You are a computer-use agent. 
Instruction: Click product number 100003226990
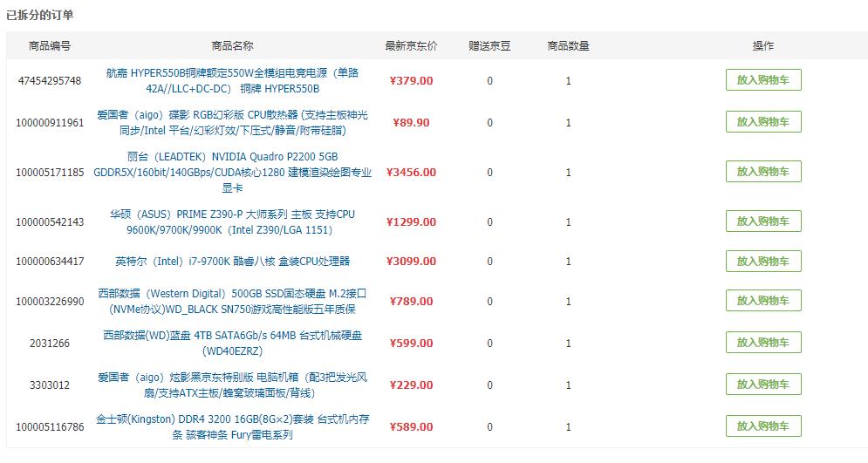(x=50, y=302)
